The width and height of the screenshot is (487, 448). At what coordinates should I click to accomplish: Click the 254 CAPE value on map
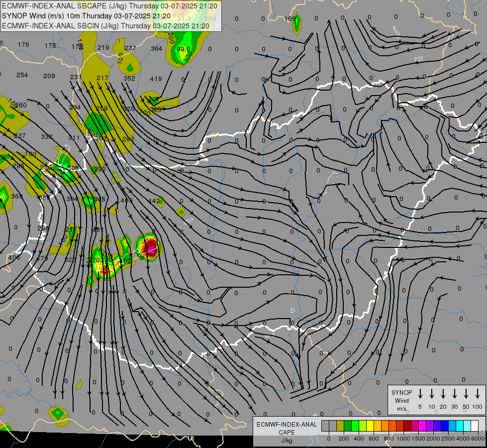coord(22,75)
